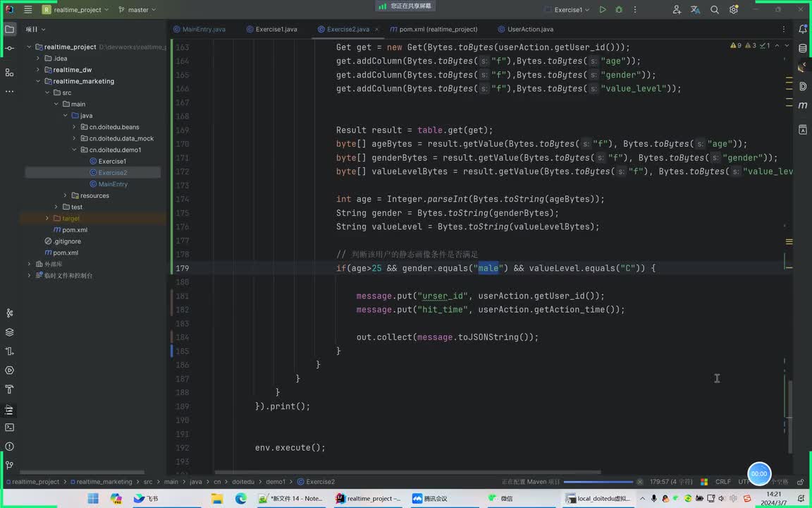Open the Search Everywhere magnifier icon
The height and width of the screenshot is (508, 812).
(x=715, y=10)
